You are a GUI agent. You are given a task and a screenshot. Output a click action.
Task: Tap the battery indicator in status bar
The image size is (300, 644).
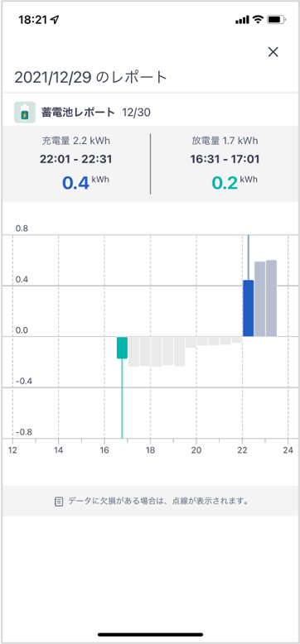click(x=276, y=20)
